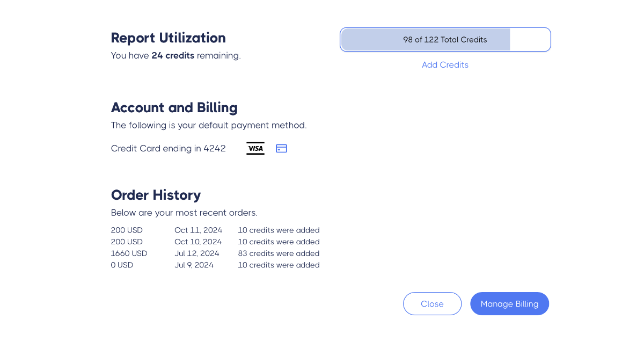The height and width of the screenshot is (349, 644).
Task: Click the 98 of 122 credits progress bar
Action: click(445, 40)
